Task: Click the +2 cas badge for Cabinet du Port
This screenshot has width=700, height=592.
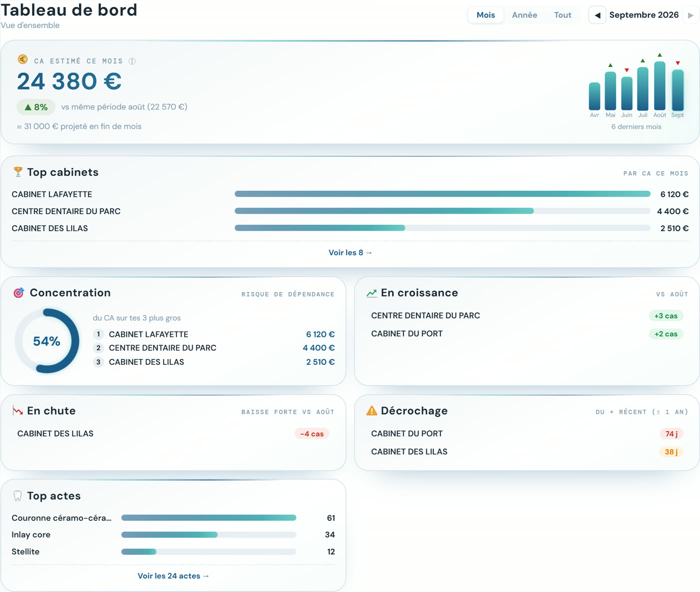Action: [666, 334]
